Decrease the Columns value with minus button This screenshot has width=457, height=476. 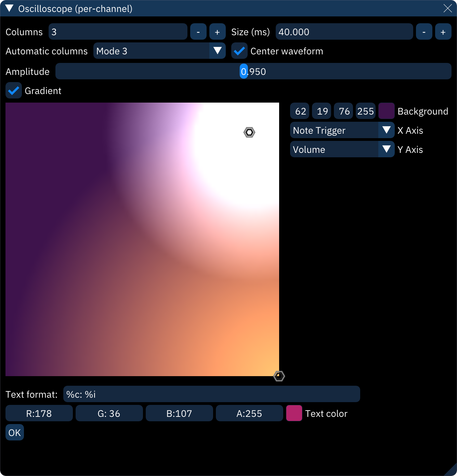198,32
